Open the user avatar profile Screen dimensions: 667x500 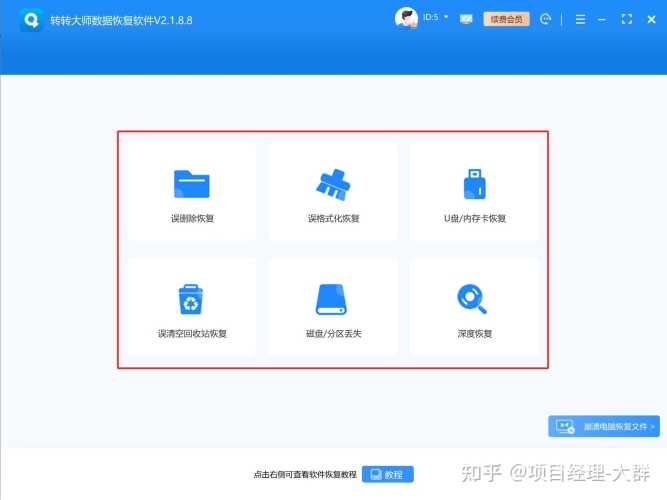(406, 18)
